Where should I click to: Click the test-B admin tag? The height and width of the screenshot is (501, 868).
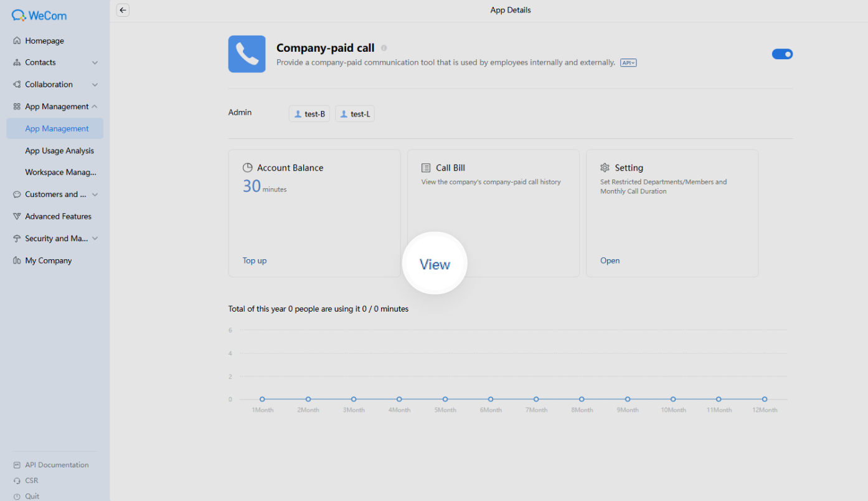click(x=309, y=114)
